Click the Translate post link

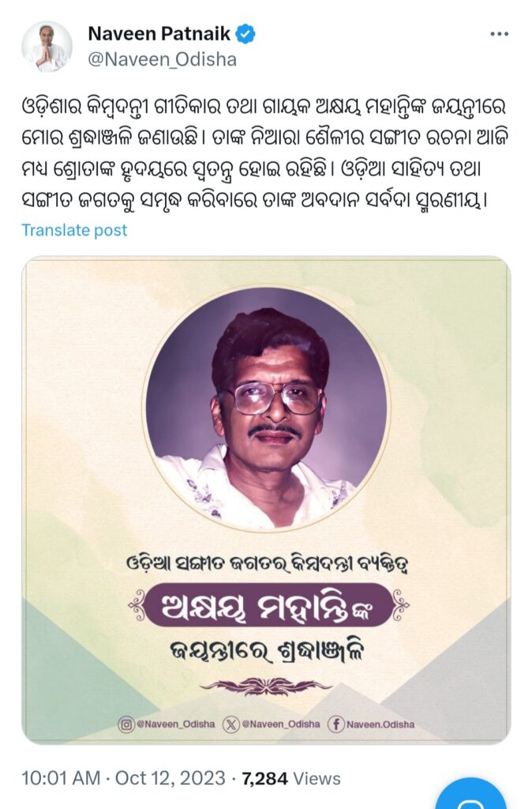[74, 230]
